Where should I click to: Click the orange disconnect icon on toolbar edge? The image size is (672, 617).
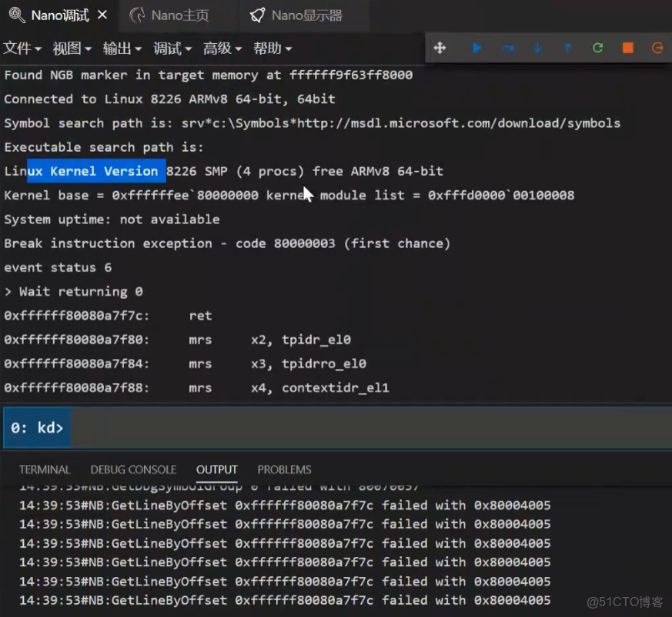(x=657, y=48)
